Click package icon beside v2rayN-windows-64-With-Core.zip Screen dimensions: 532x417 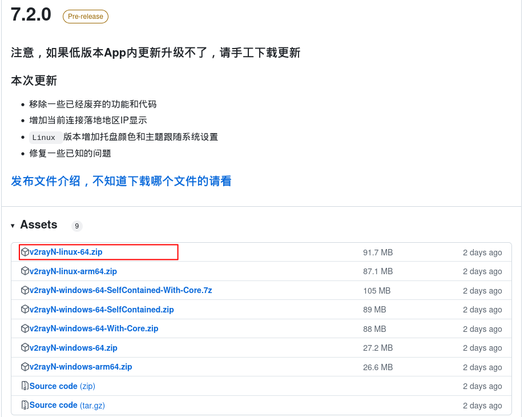click(x=25, y=328)
